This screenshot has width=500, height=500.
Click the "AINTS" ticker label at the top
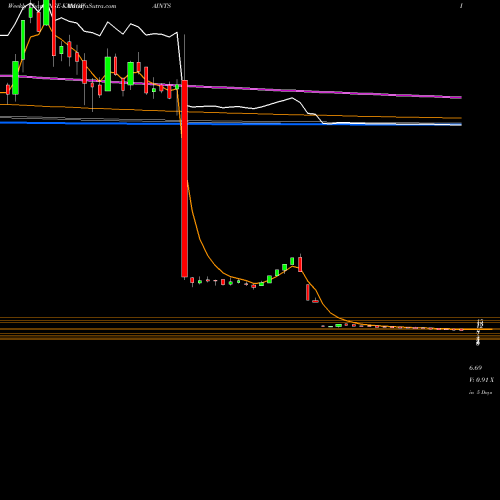point(161,6)
